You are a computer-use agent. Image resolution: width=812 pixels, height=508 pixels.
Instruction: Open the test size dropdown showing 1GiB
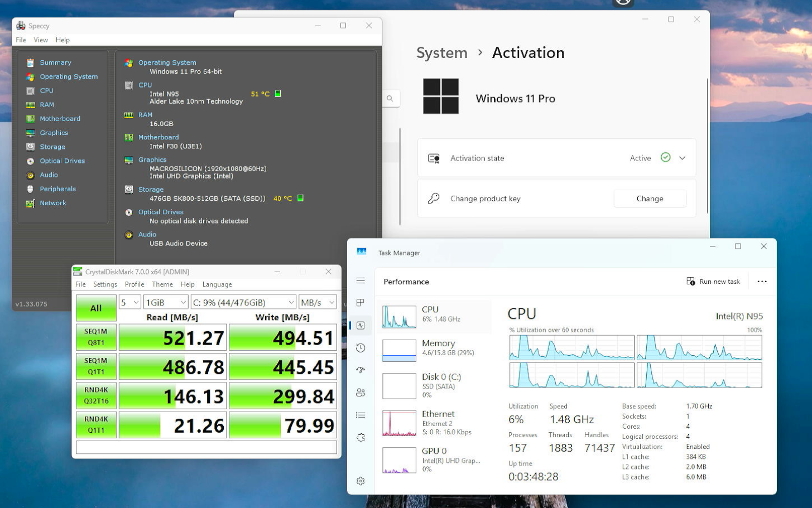[x=166, y=302]
